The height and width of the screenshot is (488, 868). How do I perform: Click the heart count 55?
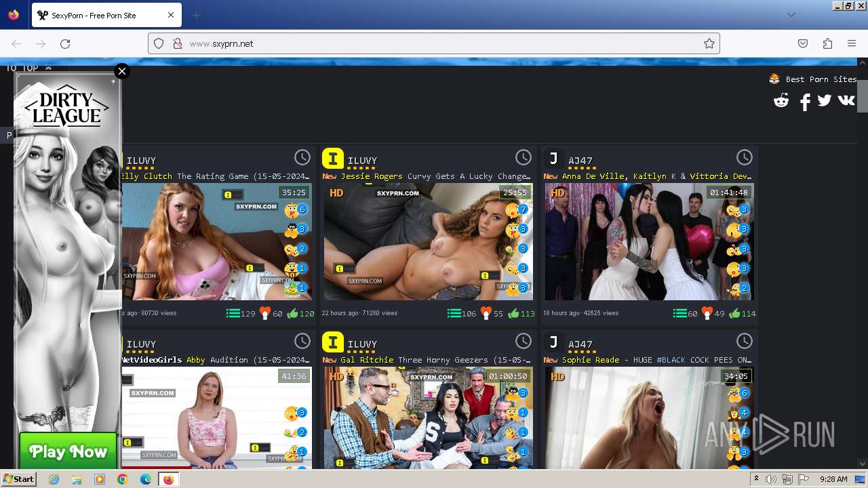tap(492, 313)
